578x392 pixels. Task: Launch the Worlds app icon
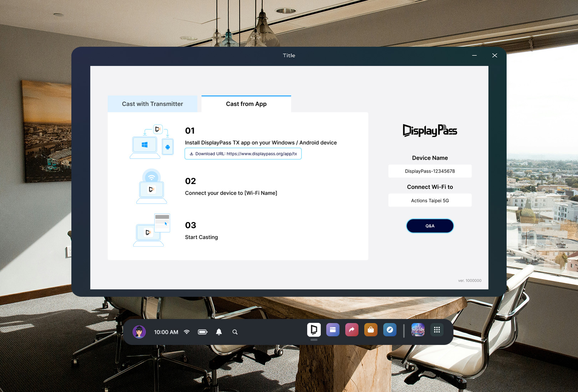(418, 330)
